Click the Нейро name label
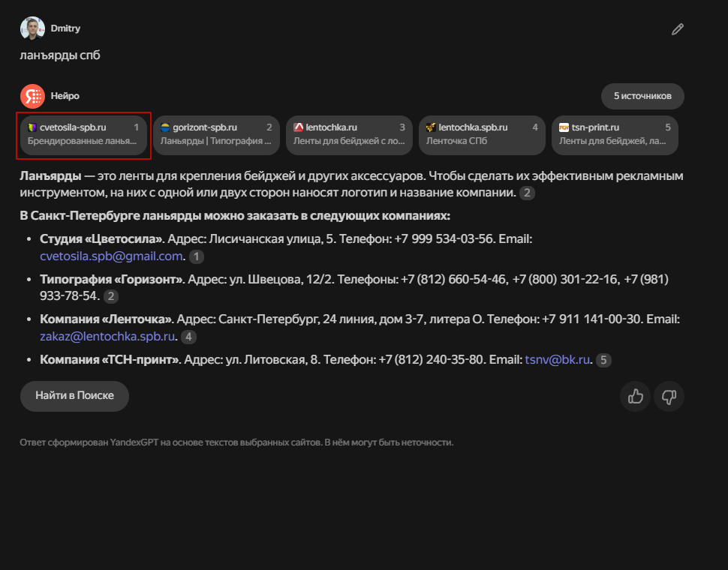 coord(65,96)
